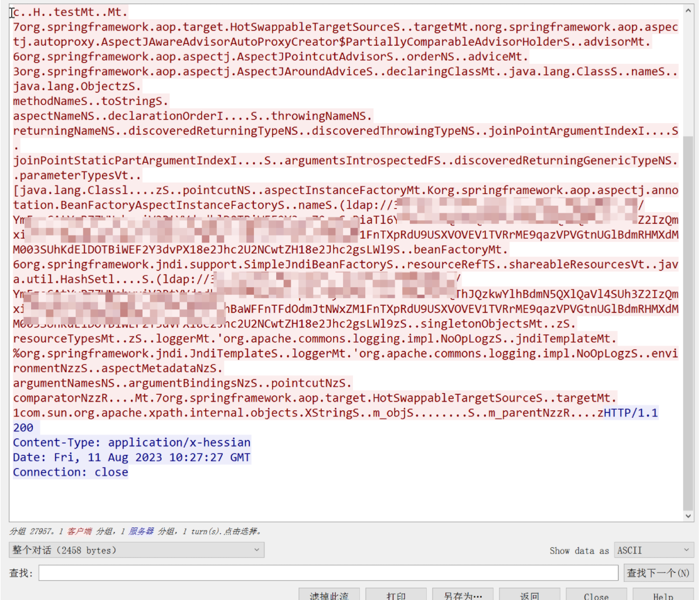The width and height of the screenshot is (700, 600).
Task: Click the 返回 back button
Action: pos(529,595)
